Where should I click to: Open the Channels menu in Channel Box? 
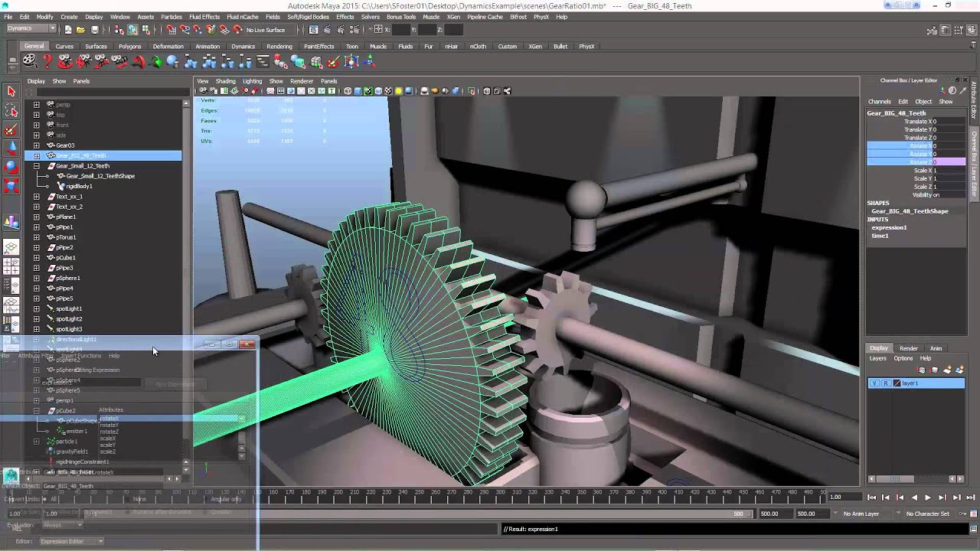[x=879, y=102]
